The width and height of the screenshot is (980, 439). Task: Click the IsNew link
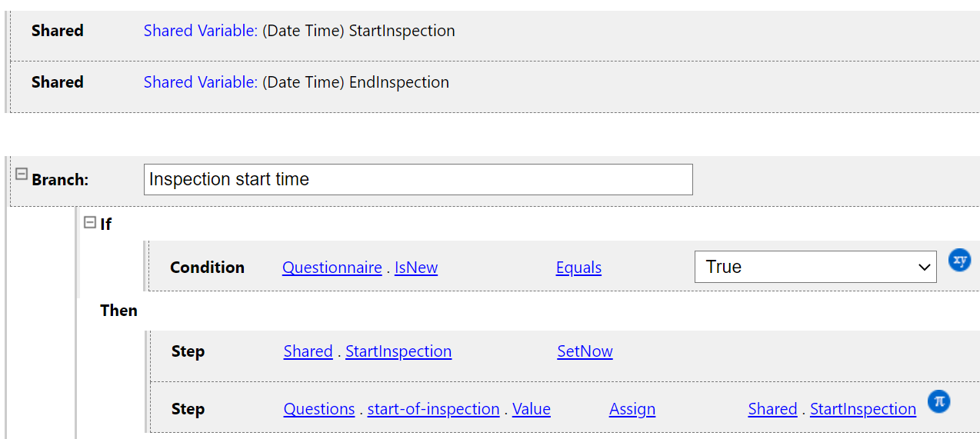coord(415,268)
